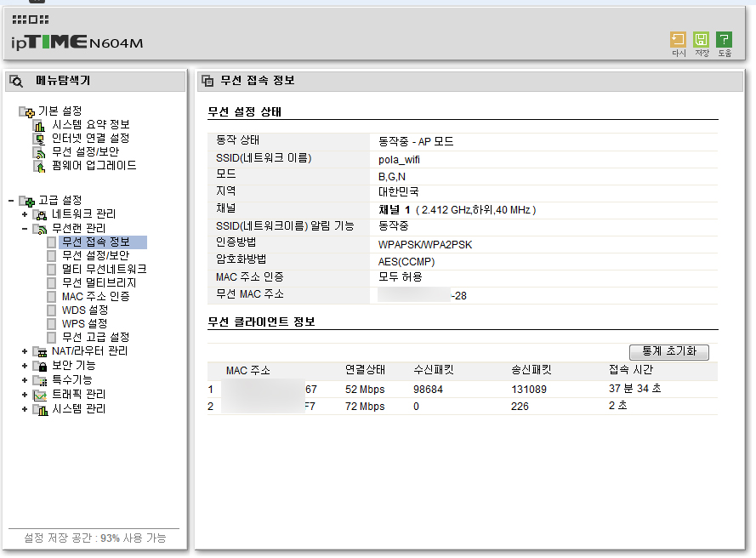Click the 72 Mbps connection status cell
The width and height of the screenshot is (756, 558).
tap(365, 407)
